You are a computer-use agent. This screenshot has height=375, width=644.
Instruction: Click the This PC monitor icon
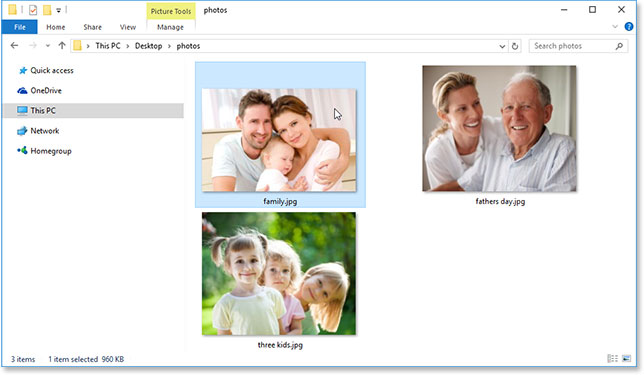click(x=22, y=110)
